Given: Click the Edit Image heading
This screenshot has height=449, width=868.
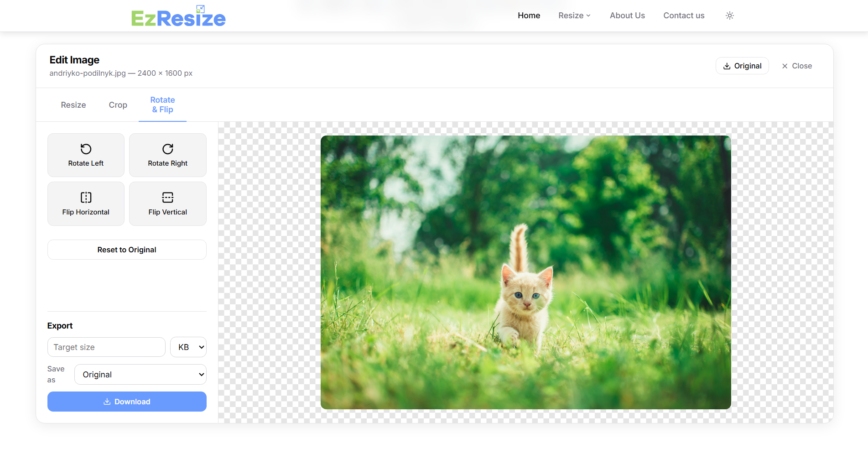Looking at the screenshot, I should 74,60.
